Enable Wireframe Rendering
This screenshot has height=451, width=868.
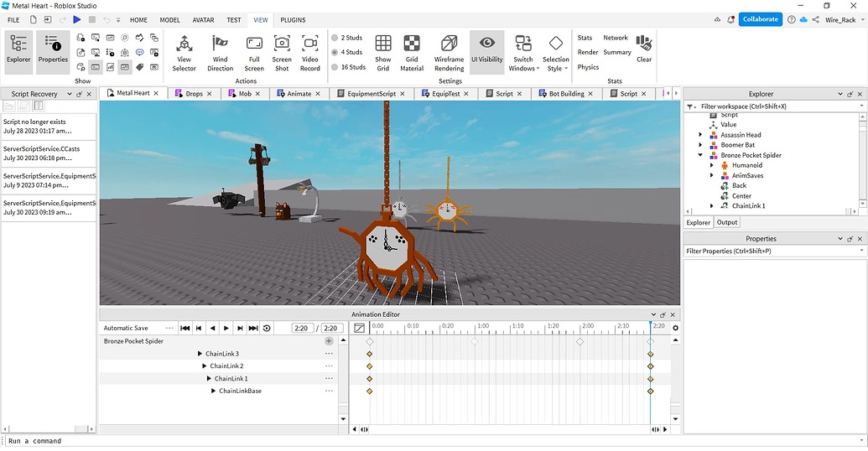449,53
